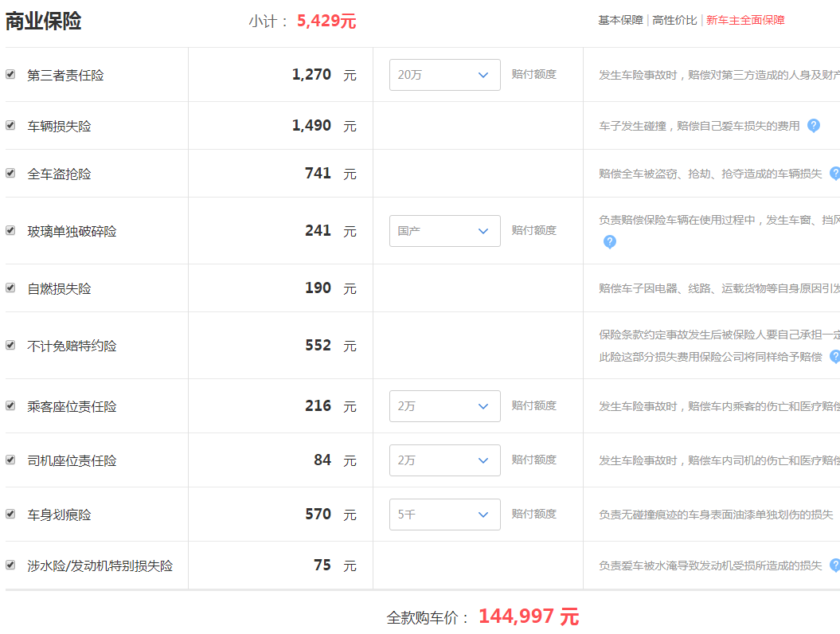Screen dimensions: 840x634
Task: Click help icon beside 全车盗抢险 description
Action: pos(835,173)
